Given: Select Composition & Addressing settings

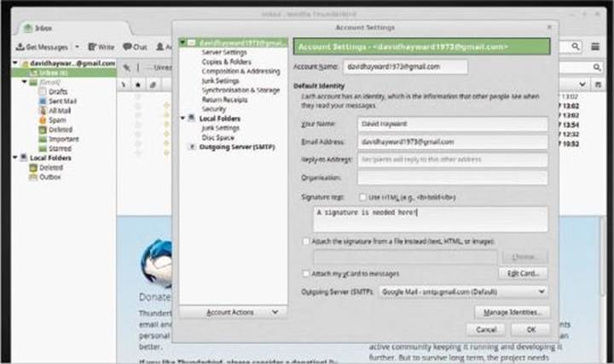Looking at the screenshot, I should (x=240, y=72).
